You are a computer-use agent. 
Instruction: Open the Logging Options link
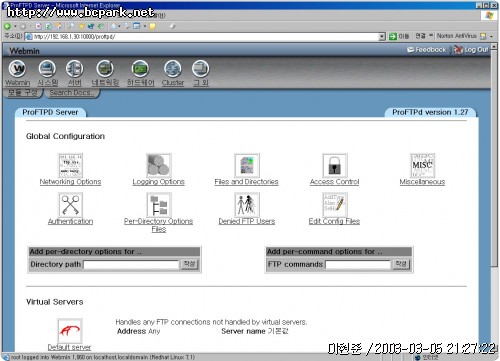point(159,182)
